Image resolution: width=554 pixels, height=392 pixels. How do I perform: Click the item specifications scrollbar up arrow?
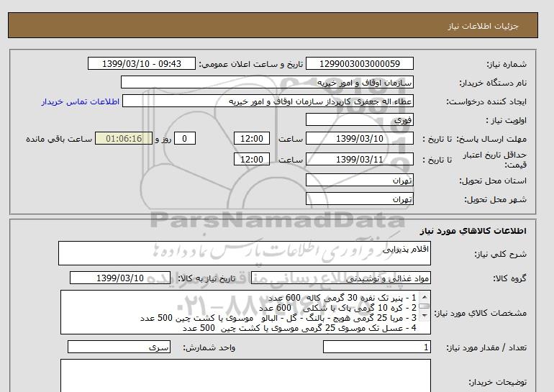(x=424, y=297)
